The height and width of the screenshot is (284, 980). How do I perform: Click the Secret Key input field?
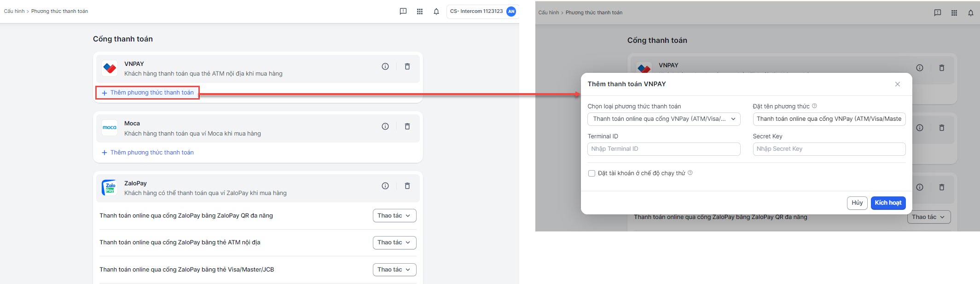(x=829, y=149)
